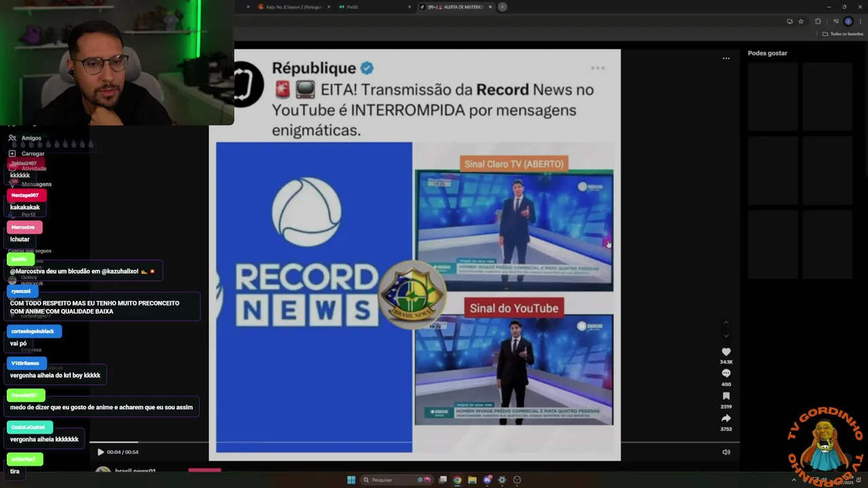Screen dimensions: 868x488
Task: Click the '!chutar' chat message
Action: tap(20, 239)
